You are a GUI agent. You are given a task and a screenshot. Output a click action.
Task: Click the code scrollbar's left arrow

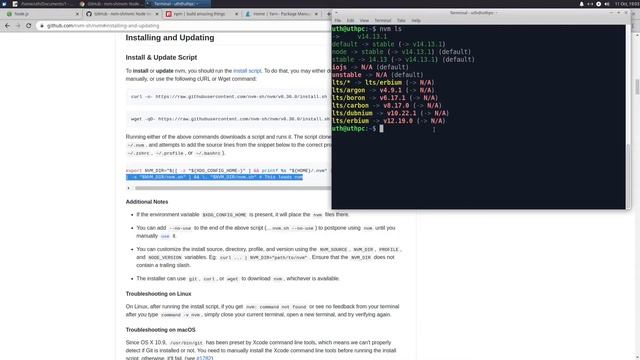click(x=129, y=188)
